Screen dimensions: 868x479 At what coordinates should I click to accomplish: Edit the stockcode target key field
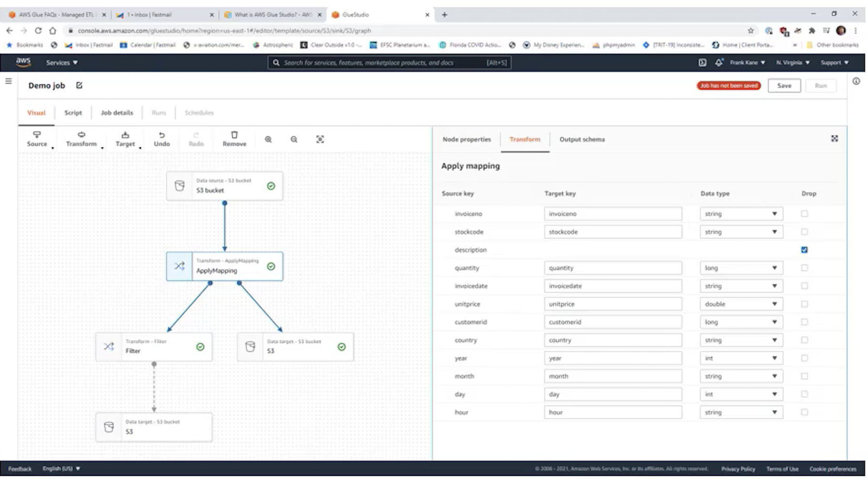point(613,232)
